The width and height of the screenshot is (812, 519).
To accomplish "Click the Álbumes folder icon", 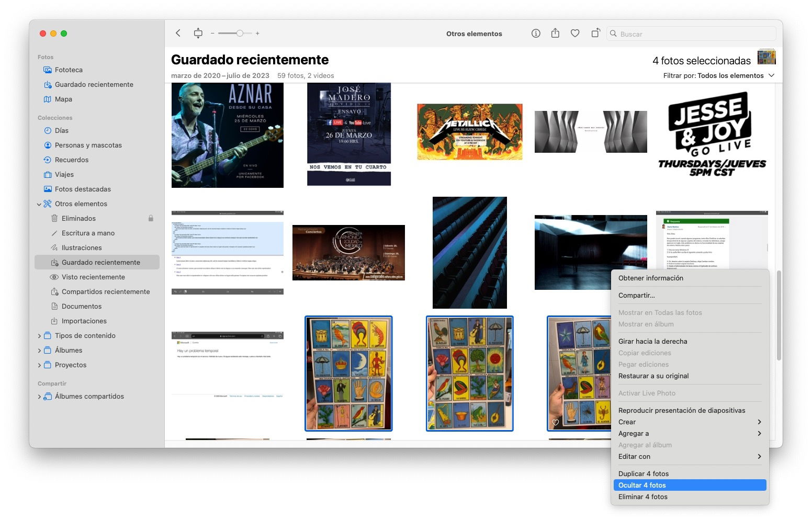I will (48, 350).
